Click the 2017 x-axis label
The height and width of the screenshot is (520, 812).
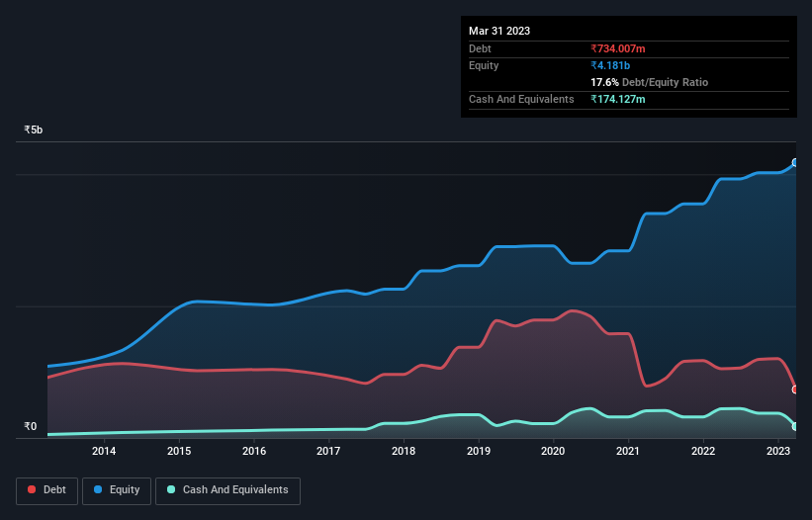(328, 451)
